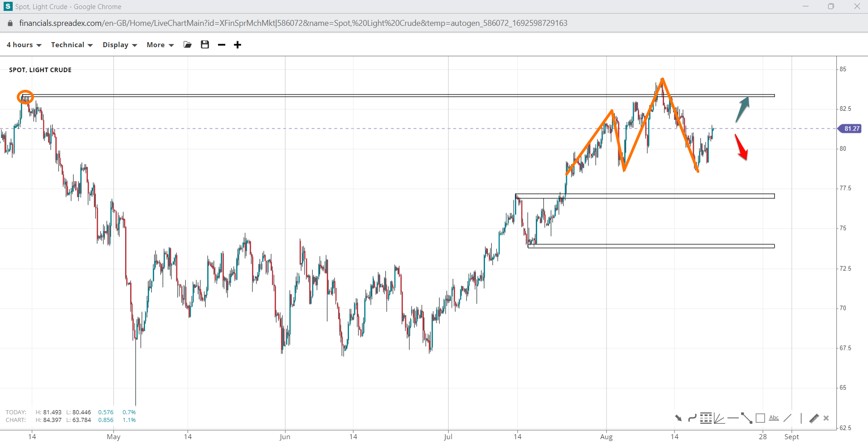This screenshot has height=446, width=868.
Task: Click the URL in the address bar
Action: click(294, 23)
